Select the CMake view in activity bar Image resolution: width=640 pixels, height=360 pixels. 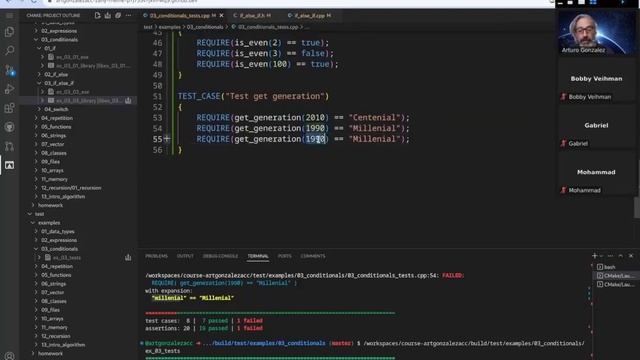(x=9, y=165)
